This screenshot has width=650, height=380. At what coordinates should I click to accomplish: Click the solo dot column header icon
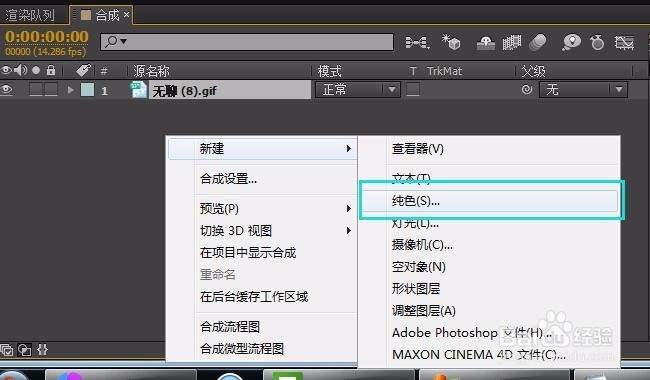tap(36, 70)
